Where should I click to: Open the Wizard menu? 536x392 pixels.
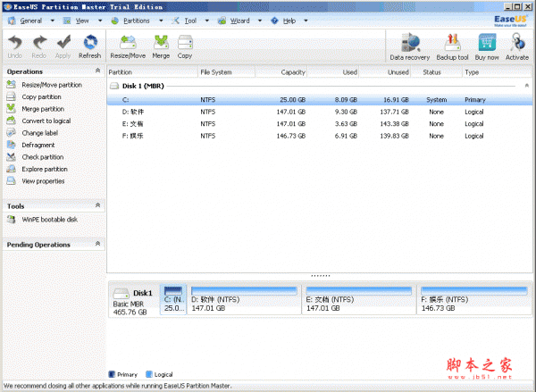239,21
